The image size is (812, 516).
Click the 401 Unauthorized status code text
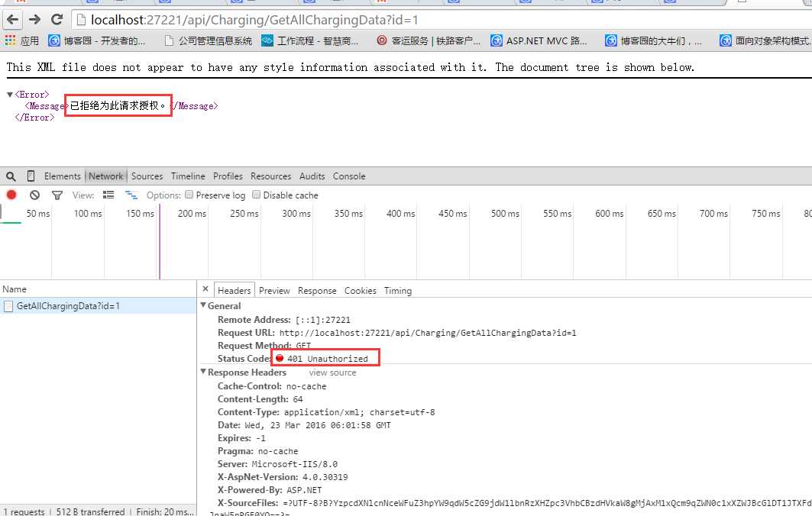[327, 359]
